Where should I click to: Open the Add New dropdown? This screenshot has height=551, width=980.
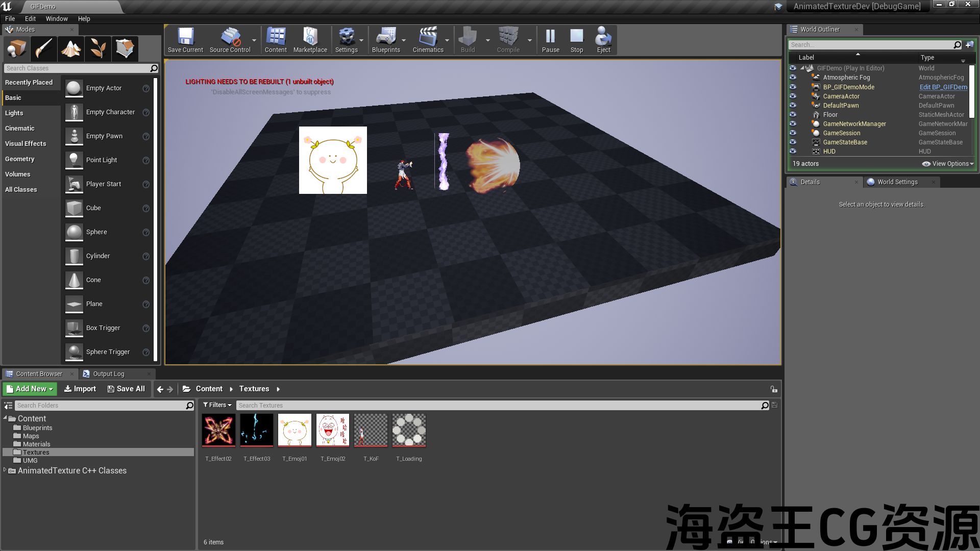(x=30, y=389)
